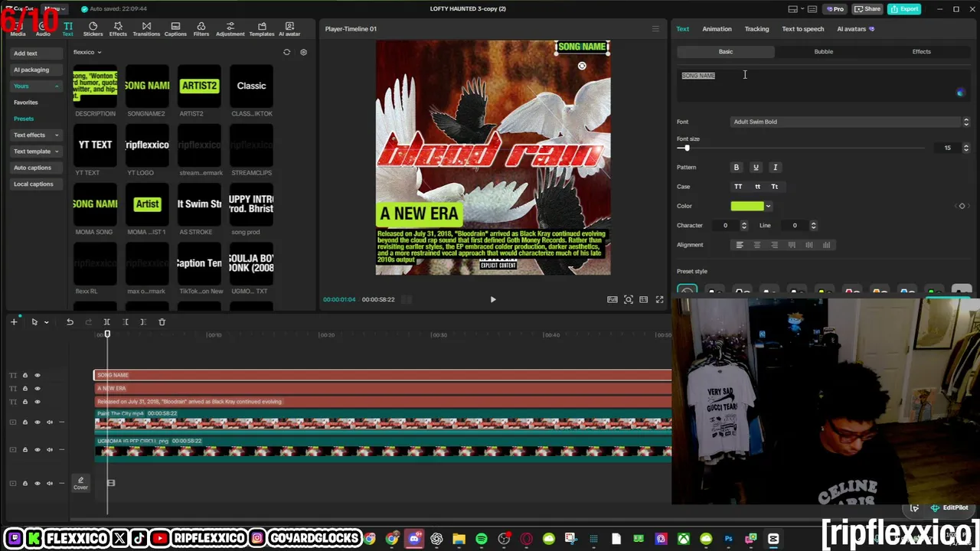Hide the SONG NAME text track
The width and height of the screenshot is (980, 551).
37,375
